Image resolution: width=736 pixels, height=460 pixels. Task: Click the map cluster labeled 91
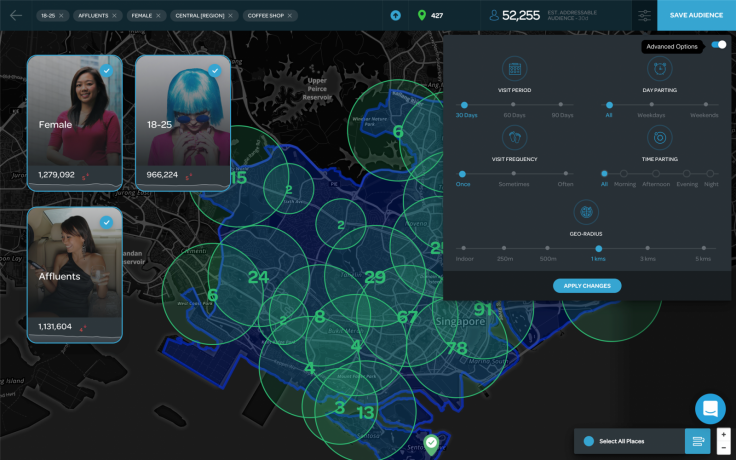click(x=483, y=310)
